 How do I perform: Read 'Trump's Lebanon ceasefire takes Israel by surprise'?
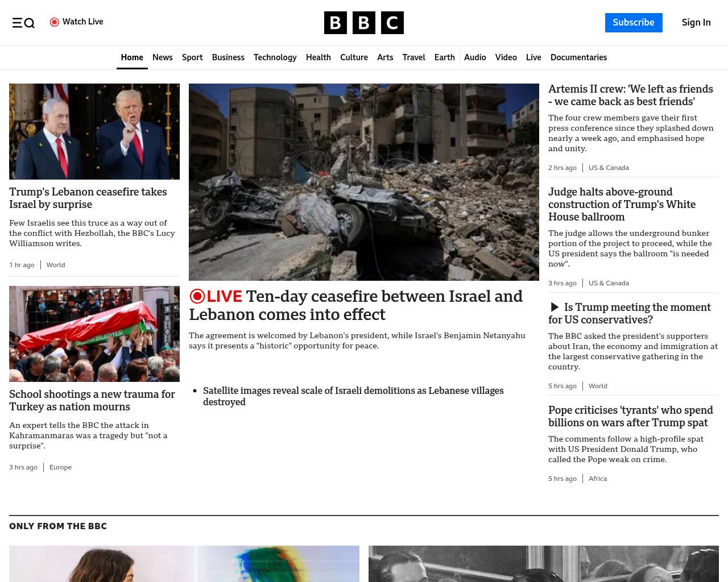tap(88, 198)
